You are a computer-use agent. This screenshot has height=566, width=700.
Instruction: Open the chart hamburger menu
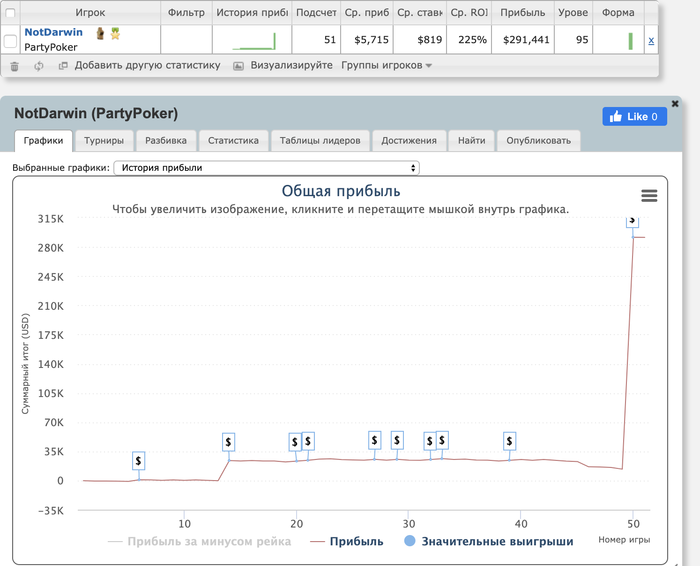(x=649, y=195)
